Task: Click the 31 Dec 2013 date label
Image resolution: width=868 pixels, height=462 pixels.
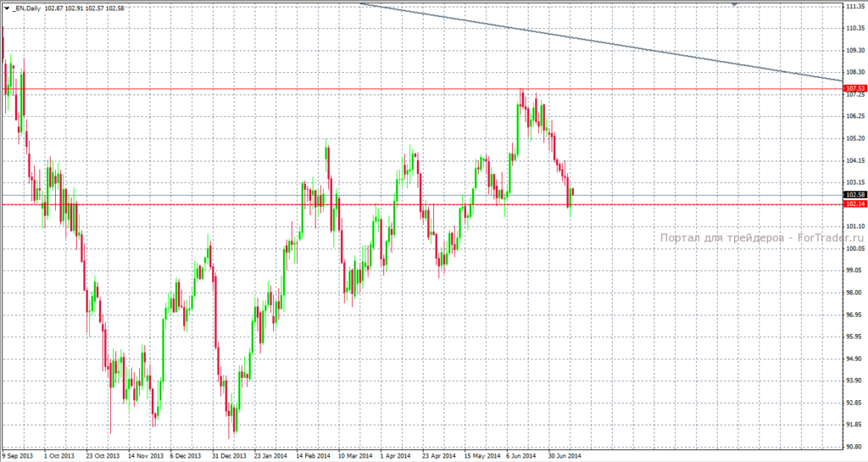Action: coord(230,456)
